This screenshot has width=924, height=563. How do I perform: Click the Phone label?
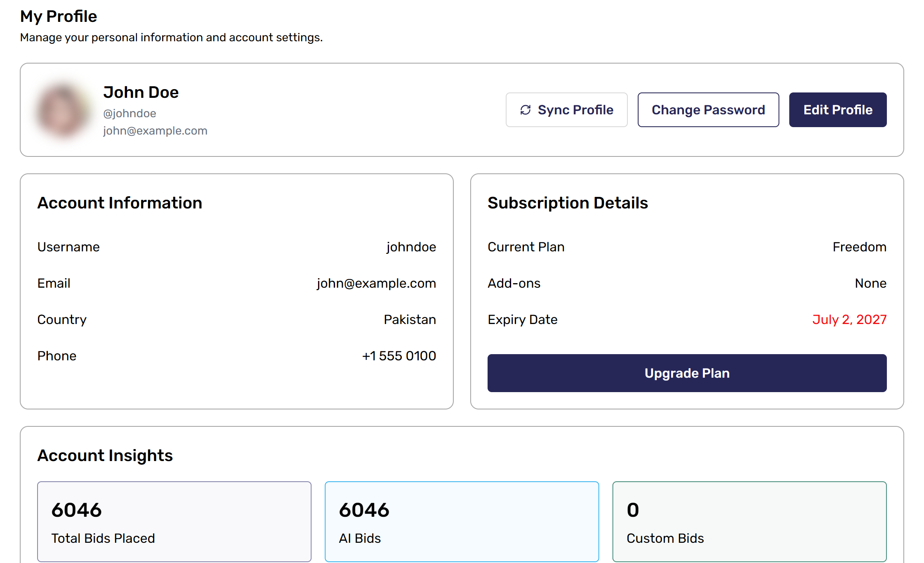pos(57,356)
